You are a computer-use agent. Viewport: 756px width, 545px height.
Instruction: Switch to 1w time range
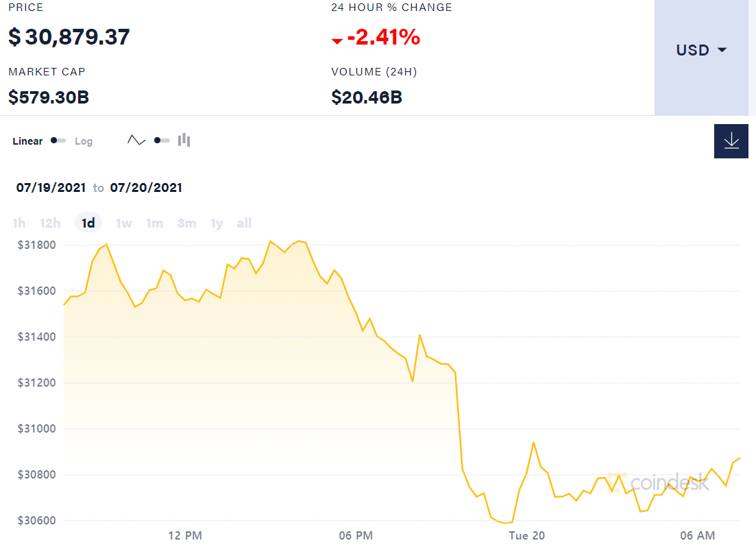coord(123,223)
